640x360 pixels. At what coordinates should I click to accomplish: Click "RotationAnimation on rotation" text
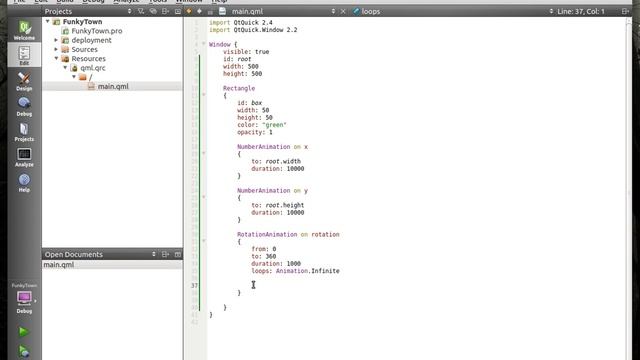click(x=288, y=234)
